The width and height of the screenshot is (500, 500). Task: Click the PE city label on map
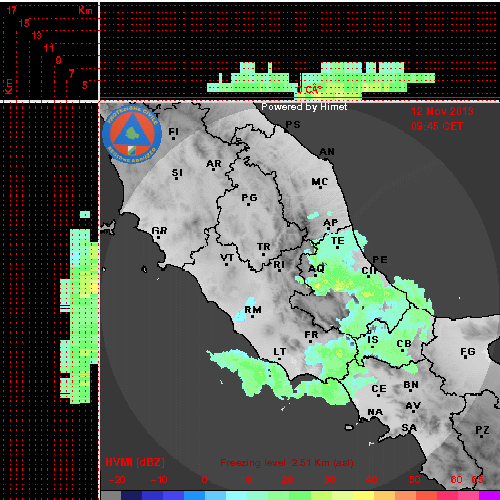pyautogui.click(x=380, y=260)
